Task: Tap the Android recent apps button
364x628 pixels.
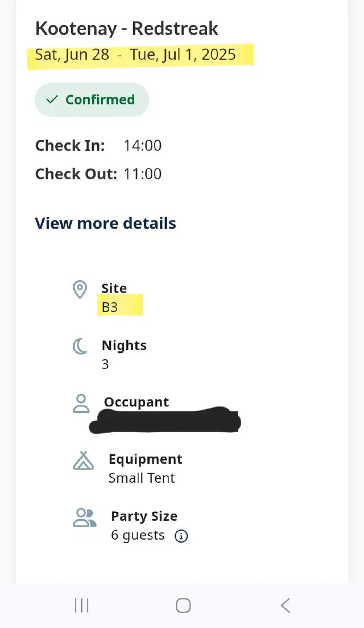Action: 81,606
